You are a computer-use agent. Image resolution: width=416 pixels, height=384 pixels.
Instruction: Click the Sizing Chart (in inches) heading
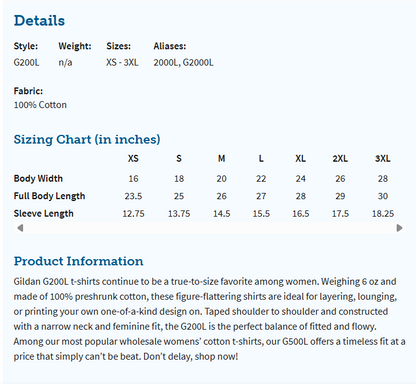tap(87, 139)
